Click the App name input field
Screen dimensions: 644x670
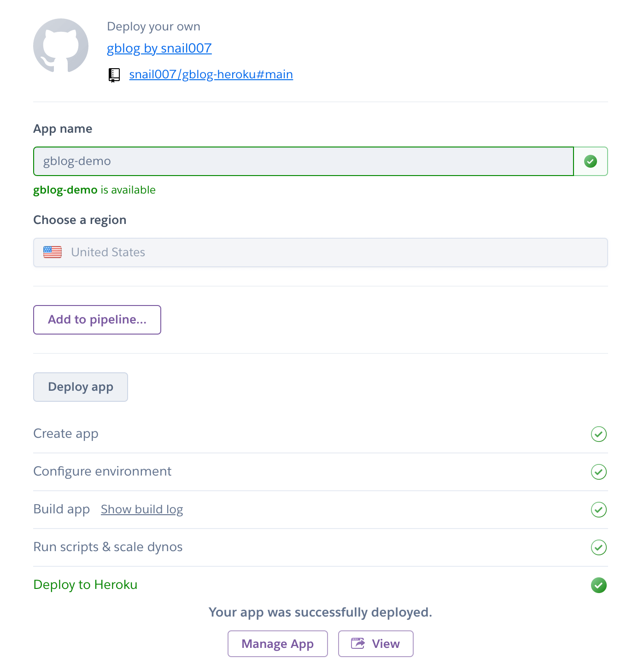(x=303, y=161)
